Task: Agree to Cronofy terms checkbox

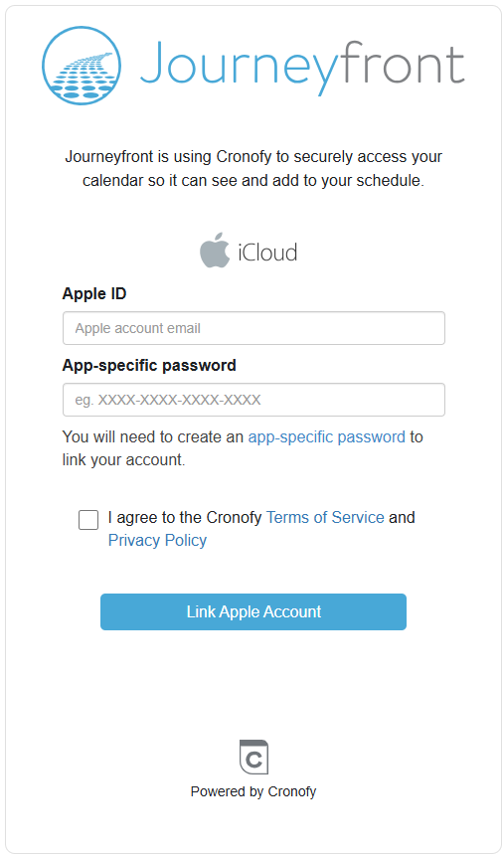Action: [88, 520]
